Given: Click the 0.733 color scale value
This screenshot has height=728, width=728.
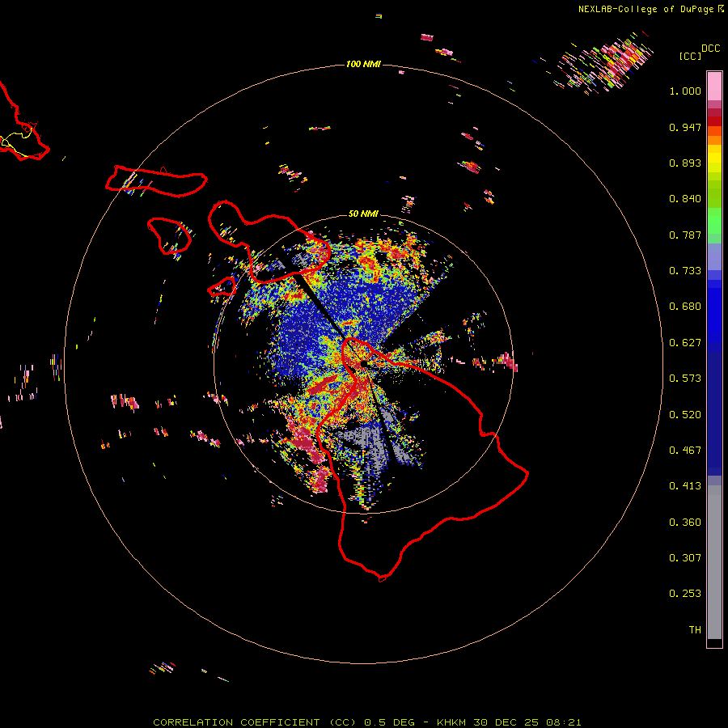Looking at the screenshot, I should (x=685, y=271).
